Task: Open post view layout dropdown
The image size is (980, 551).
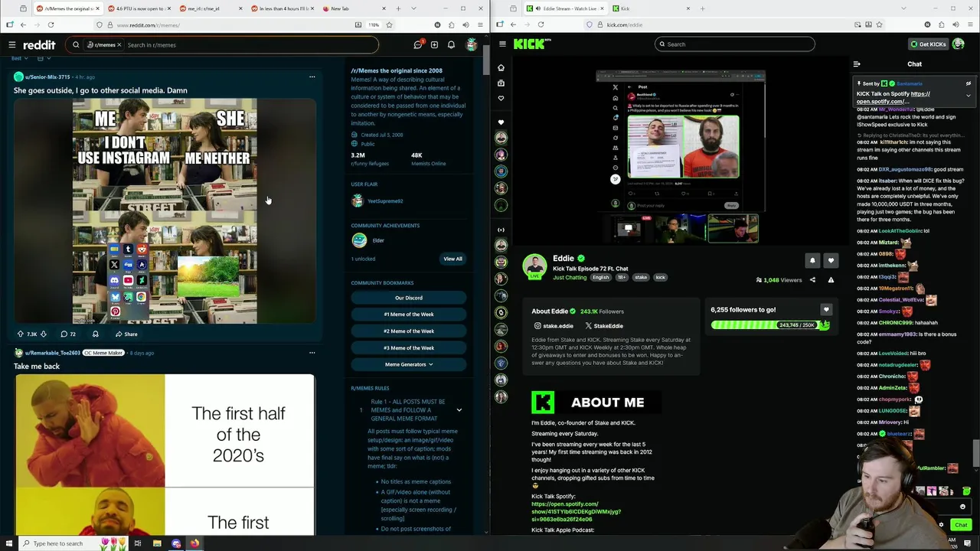Action: click(44, 58)
